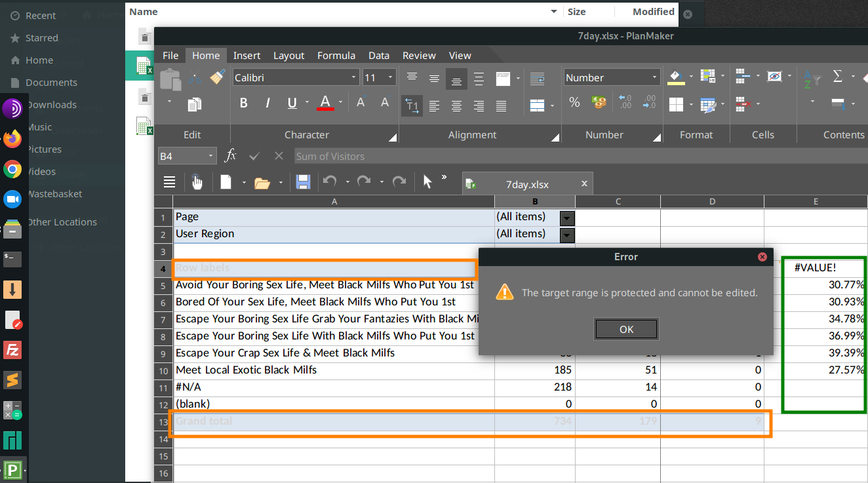The height and width of the screenshot is (483, 868).
Task: Open the Number format dropdown
Action: (x=654, y=77)
